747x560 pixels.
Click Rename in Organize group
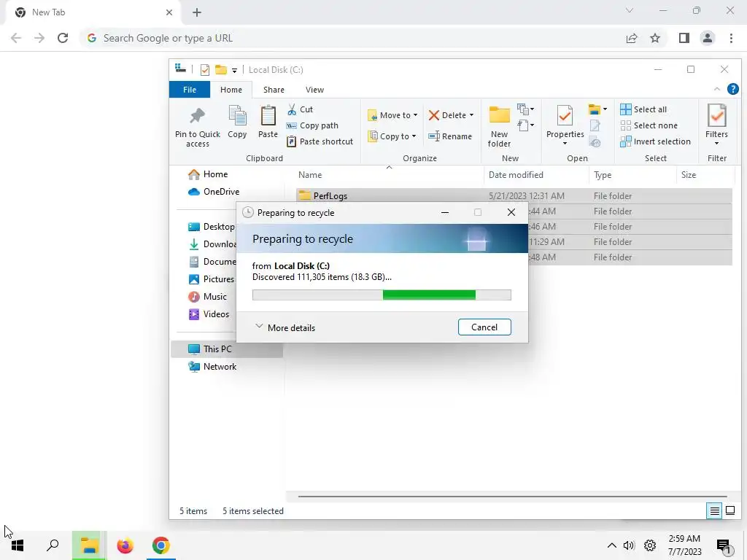click(450, 136)
